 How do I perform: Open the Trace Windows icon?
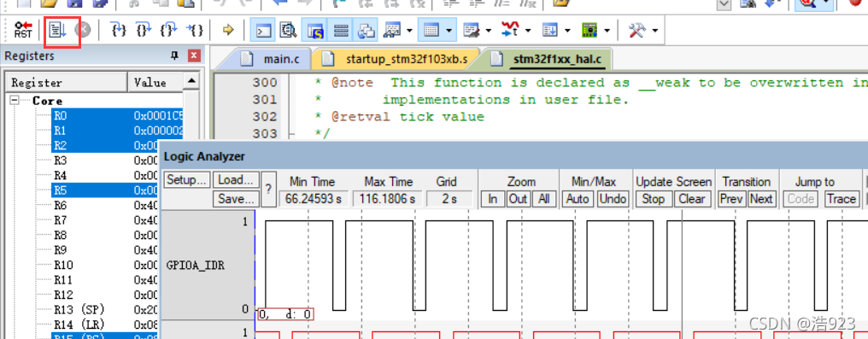[x=550, y=30]
